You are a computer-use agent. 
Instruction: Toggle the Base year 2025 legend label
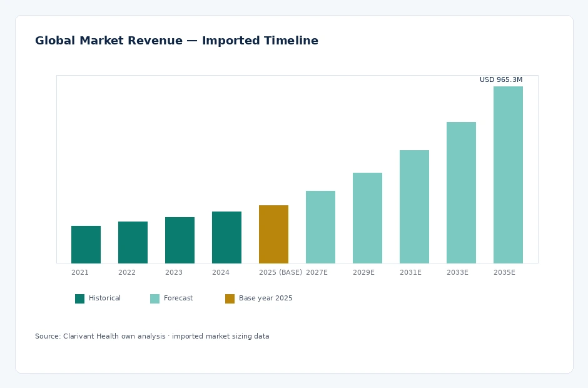coord(265,299)
